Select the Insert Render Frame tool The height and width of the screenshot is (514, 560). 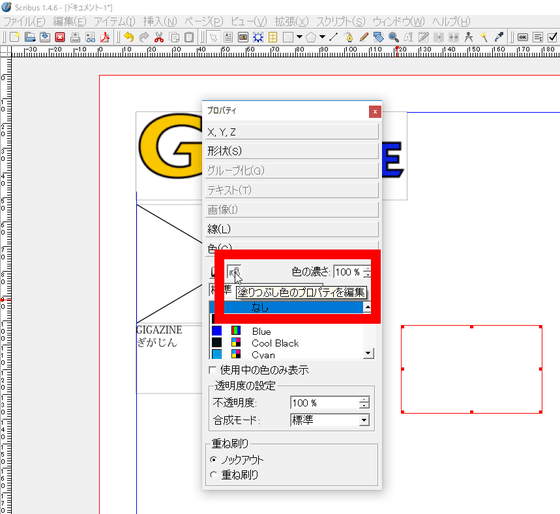click(x=258, y=37)
